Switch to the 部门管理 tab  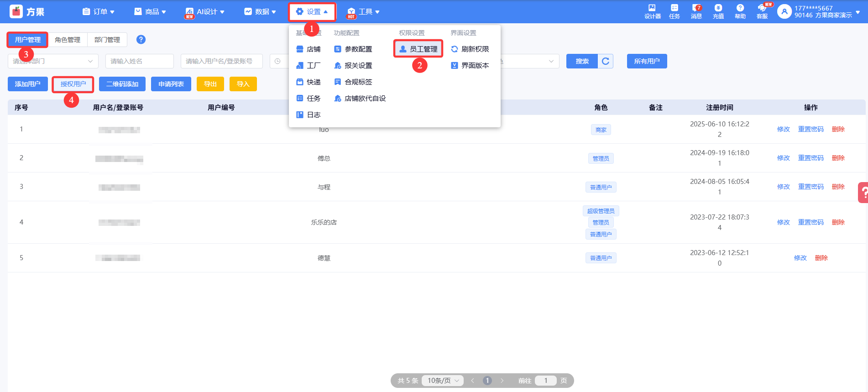click(107, 40)
